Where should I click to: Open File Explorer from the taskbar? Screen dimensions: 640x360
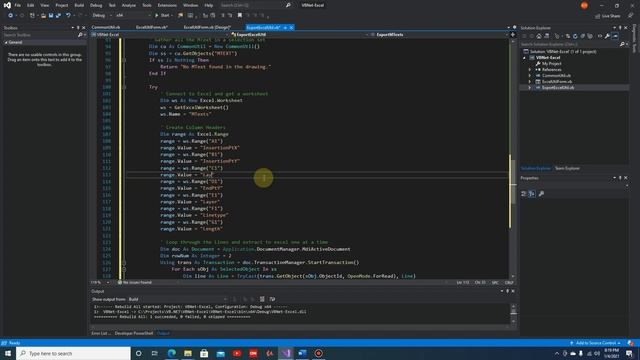tap(188, 353)
